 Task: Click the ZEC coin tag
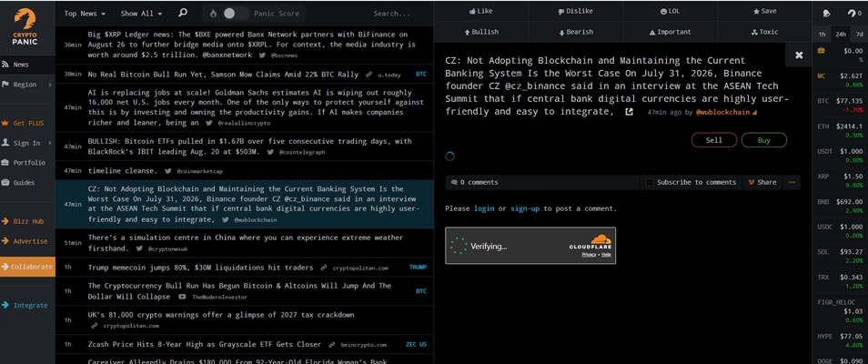410,344
